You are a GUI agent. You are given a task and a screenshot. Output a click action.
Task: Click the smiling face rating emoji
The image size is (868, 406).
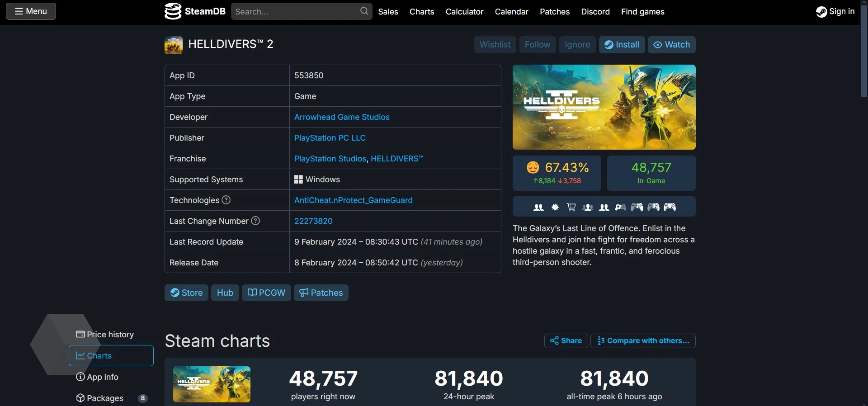coord(533,168)
